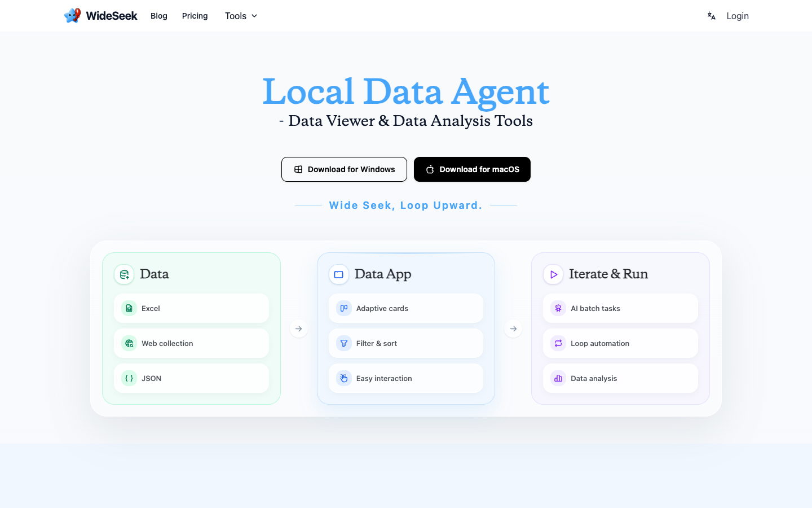812x508 pixels.
Task: Select the Excel data source card
Action: tap(191, 308)
